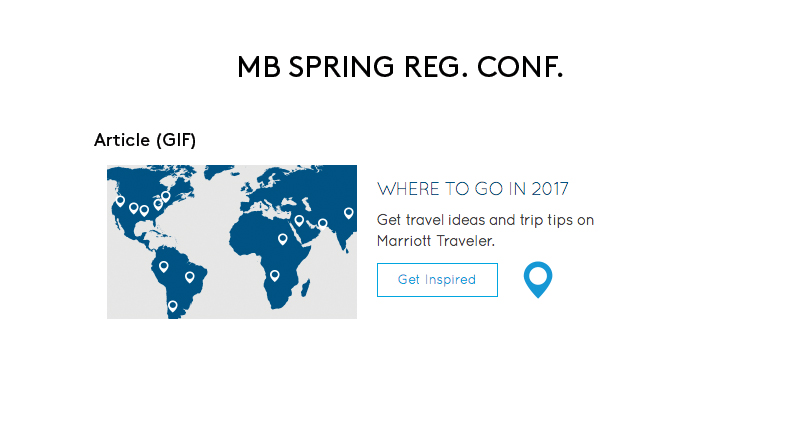Click the second pin from the west in the US

pyautogui.click(x=134, y=208)
